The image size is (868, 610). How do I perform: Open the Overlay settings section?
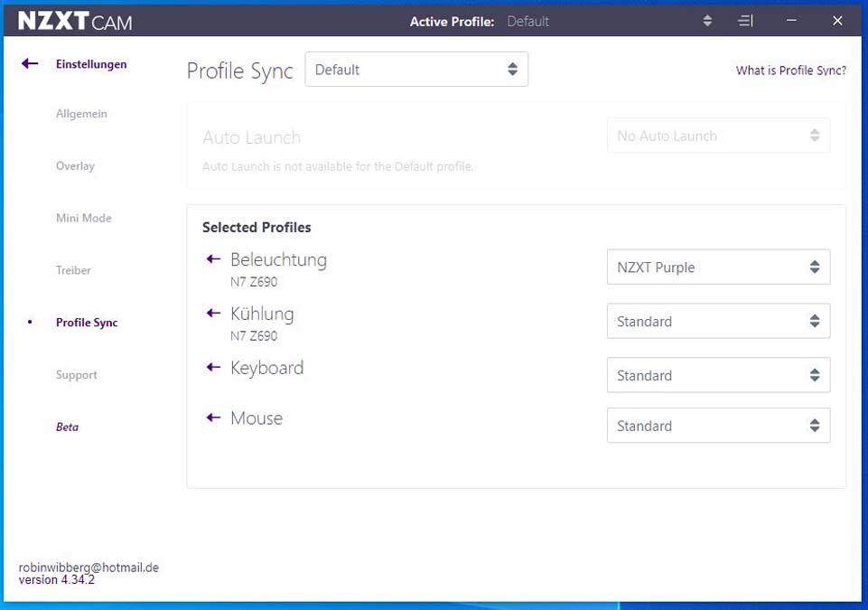point(75,165)
